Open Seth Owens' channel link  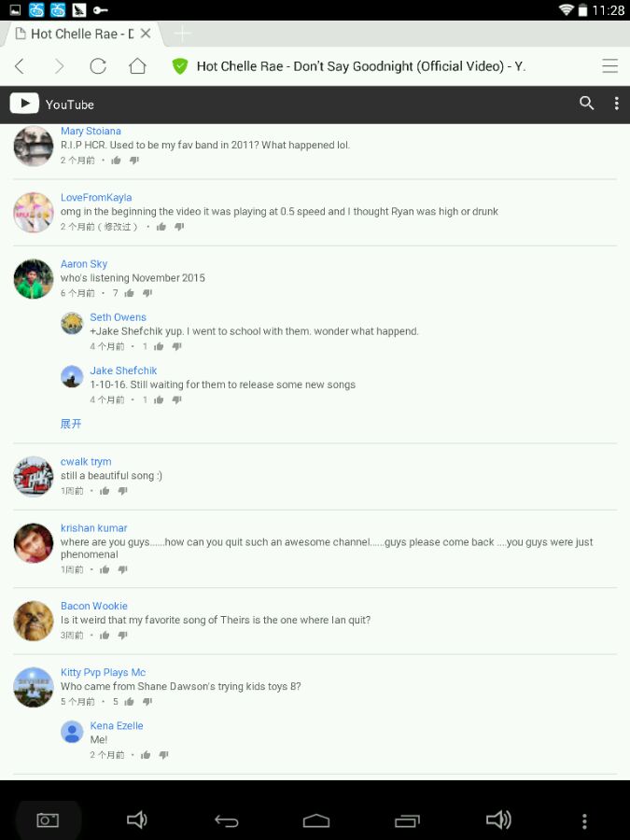point(118,317)
